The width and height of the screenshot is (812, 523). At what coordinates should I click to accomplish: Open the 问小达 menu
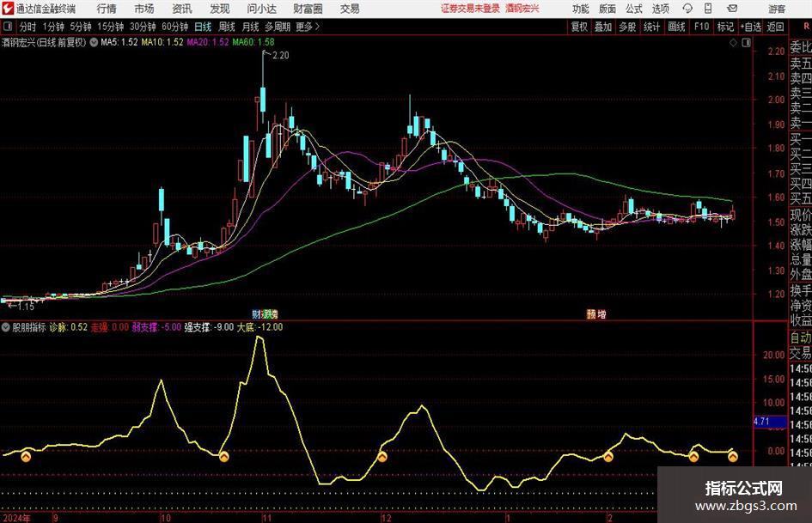point(261,9)
